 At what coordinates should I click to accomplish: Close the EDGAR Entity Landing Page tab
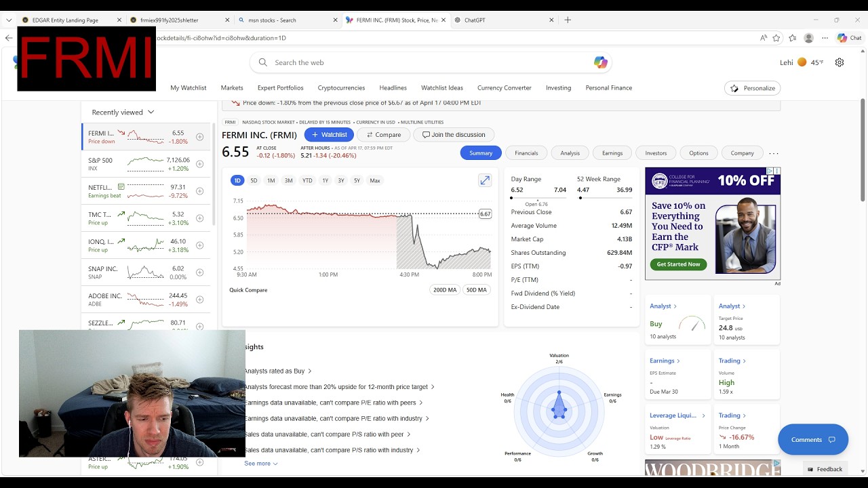(119, 20)
